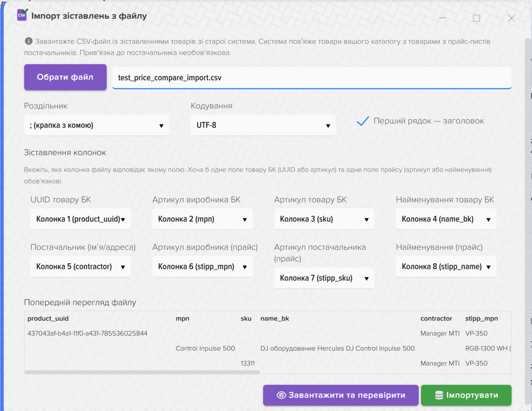This screenshot has height=411, width=532.
Task: Minimize the import dialog window
Action: point(443,18)
